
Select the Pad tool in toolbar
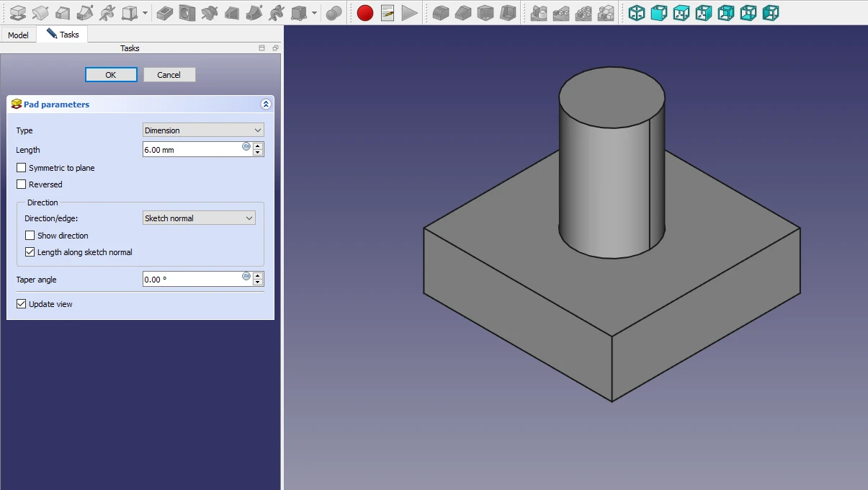[x=17, y=13]
